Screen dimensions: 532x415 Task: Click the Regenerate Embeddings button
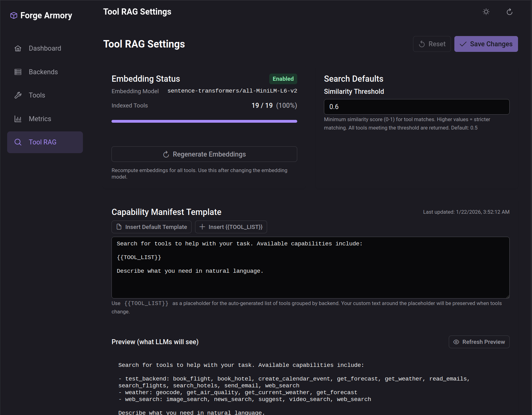(x=204, y=154)
